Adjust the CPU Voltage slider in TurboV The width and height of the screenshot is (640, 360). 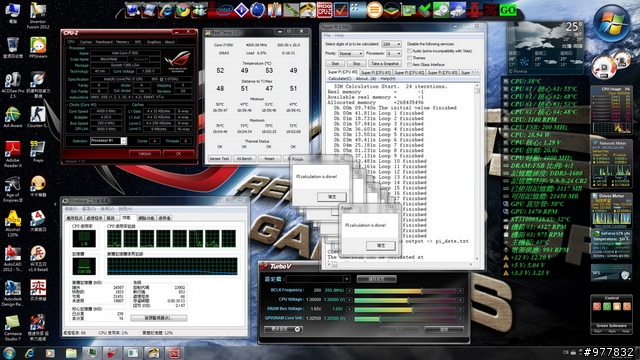point(405,300)
